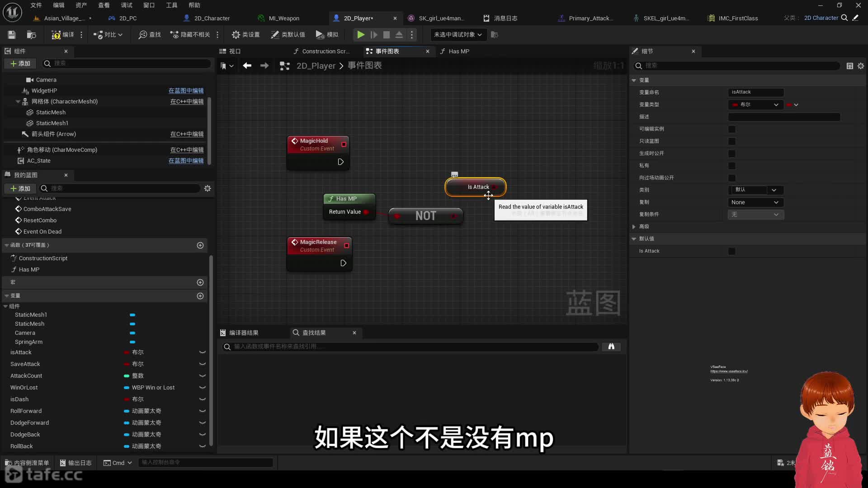Click details panel property matrix grid icon
The image size is (868, 488).
(x=850, y=66)
